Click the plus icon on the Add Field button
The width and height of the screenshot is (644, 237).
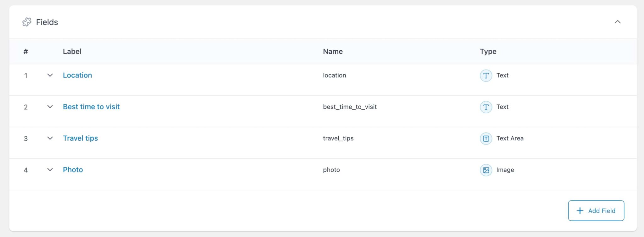pos(580,211)
